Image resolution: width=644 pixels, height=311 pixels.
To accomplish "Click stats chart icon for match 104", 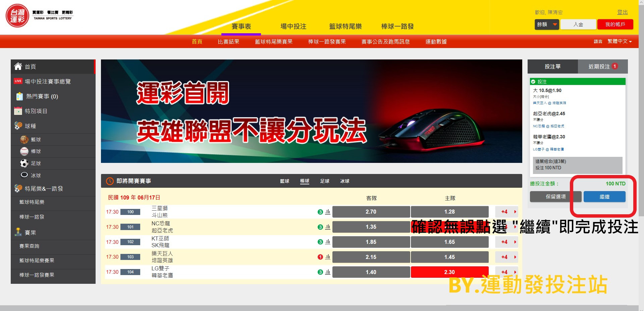I will [x=328, y=272].
